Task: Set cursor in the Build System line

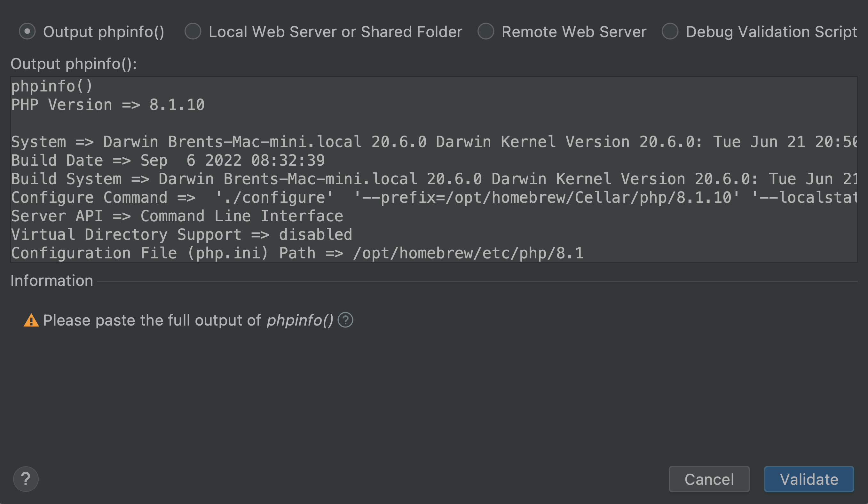Action: pos(434,179)
